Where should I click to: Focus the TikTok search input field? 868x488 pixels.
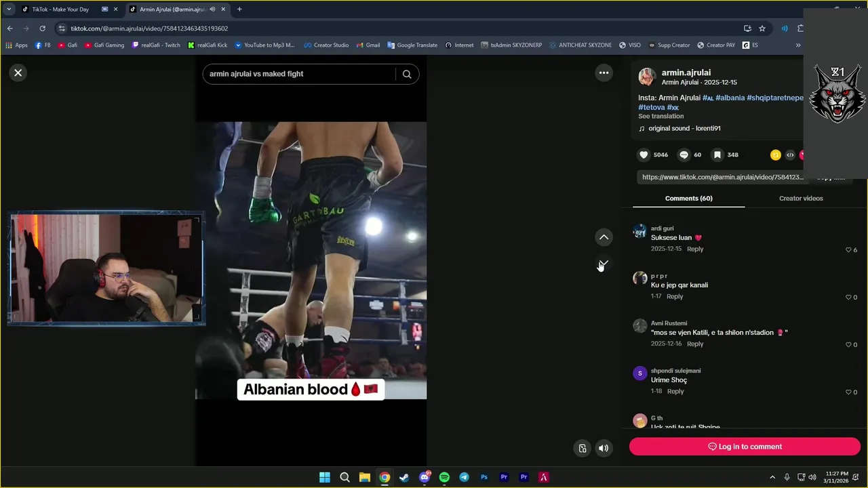click(298, 74)
